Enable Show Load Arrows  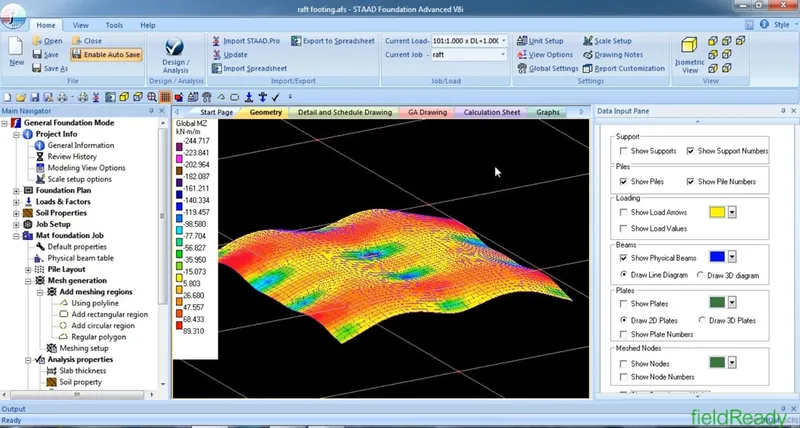pyautogui.click(x=623, y=212)
